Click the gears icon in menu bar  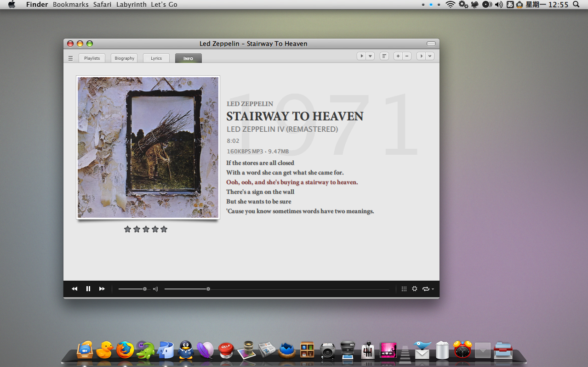463,5
